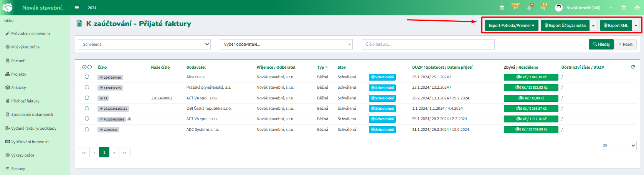Click Schvalování badge for Pražská plynárenská invoice
The height and width of the screenshot is (175, 644).
(x=382, y=87)
